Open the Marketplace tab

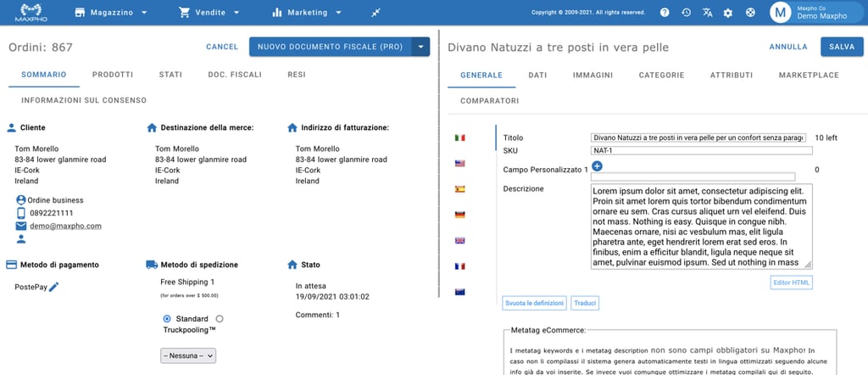pos(809,75)
